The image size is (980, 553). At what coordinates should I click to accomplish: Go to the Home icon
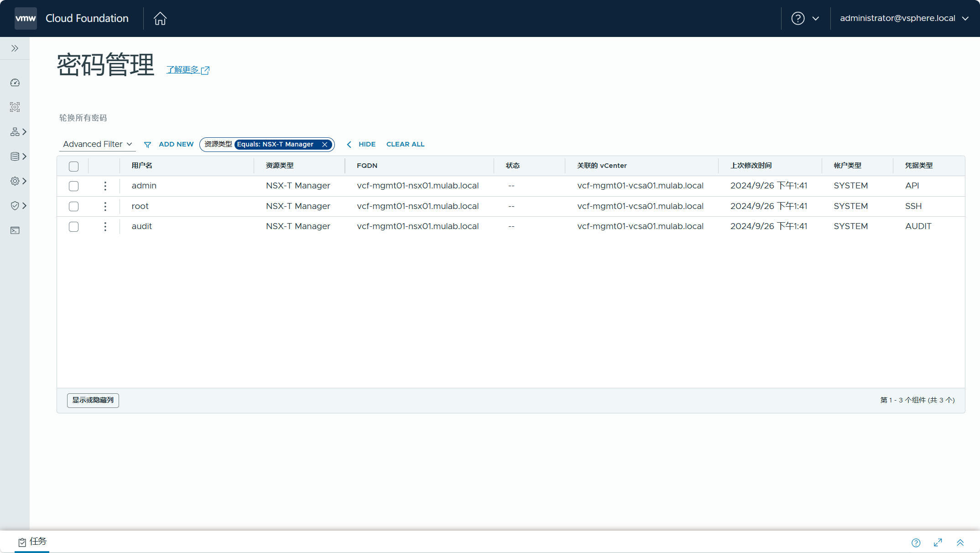pyautogui.click(x=160, y=18)
